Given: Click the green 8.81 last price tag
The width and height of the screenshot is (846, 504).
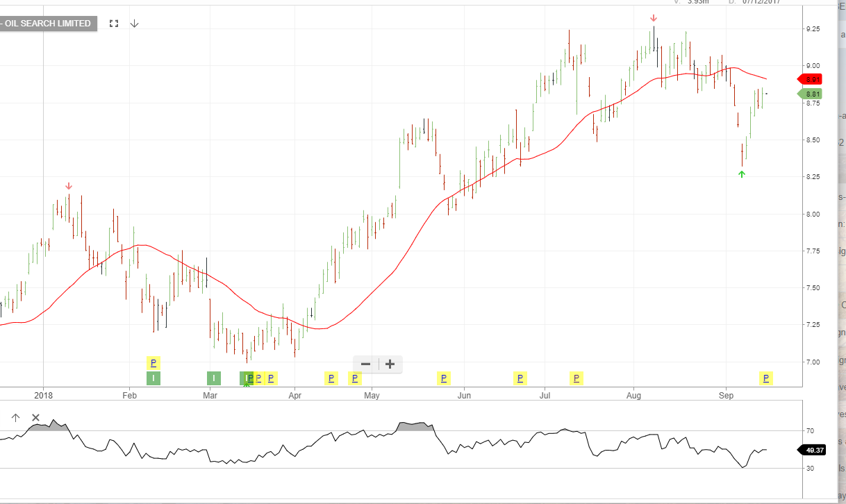Looking at the screenshot, I should pos(810,94).
